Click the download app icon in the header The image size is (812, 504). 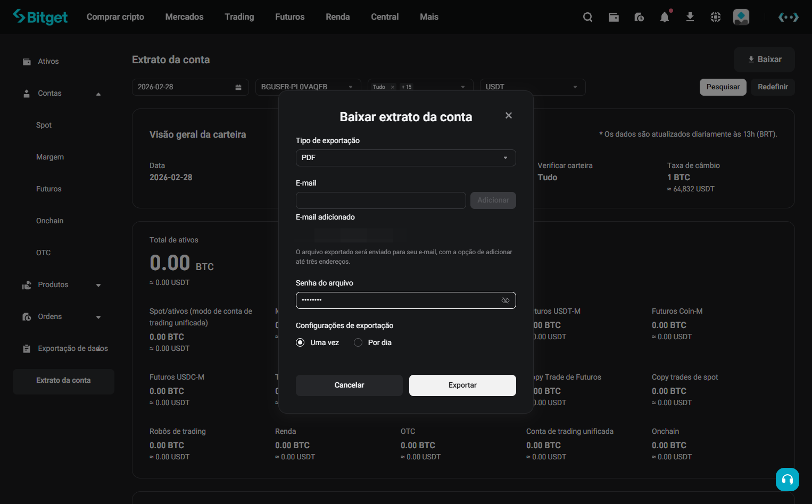pyautogui.click(x=690, y=17)
